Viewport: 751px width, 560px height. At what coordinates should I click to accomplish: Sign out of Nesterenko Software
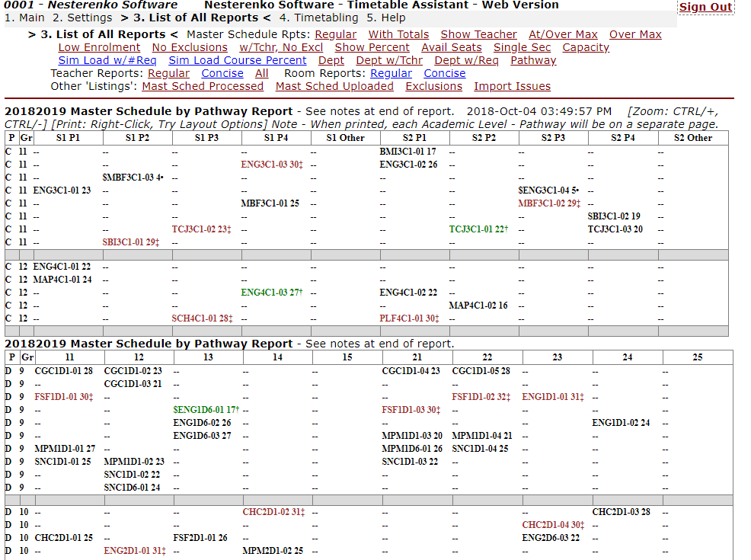click(x=705, y=7)
